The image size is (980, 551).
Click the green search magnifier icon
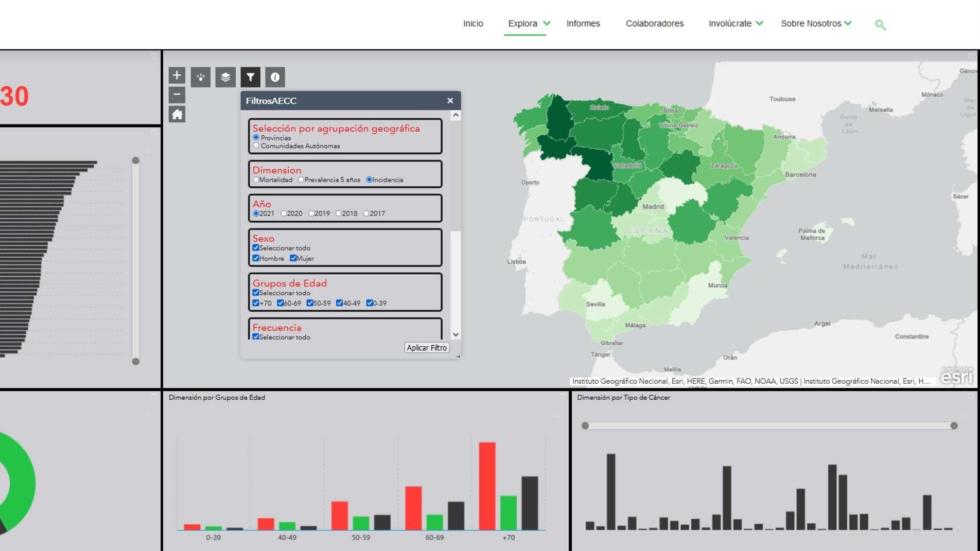[880, 24]
